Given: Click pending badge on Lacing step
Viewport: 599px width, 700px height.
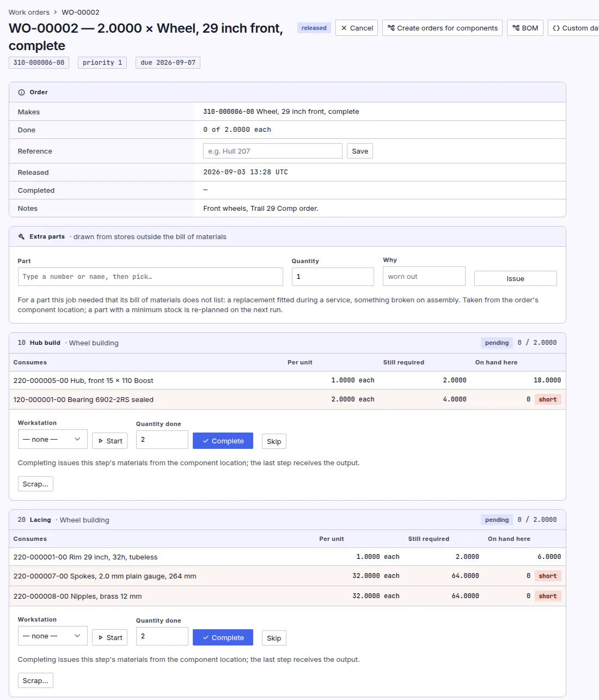Looking at the screenshot, I should (x=497, y=520).
